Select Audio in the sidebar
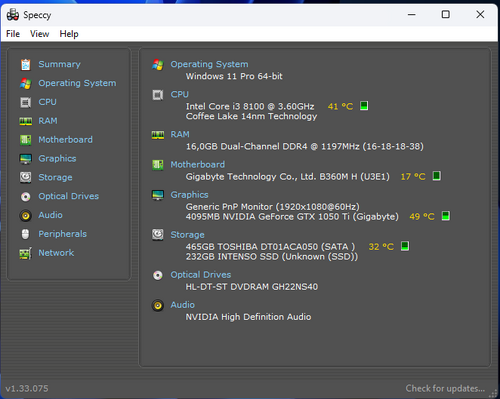This screenshot has height=399, width=500. [50, 215]
